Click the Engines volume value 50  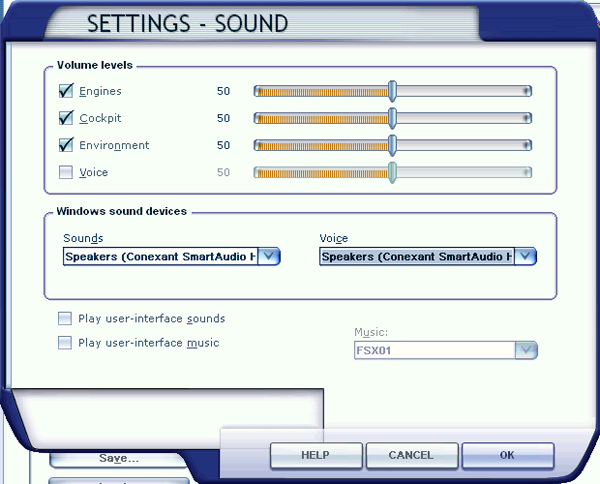(223, 91)
